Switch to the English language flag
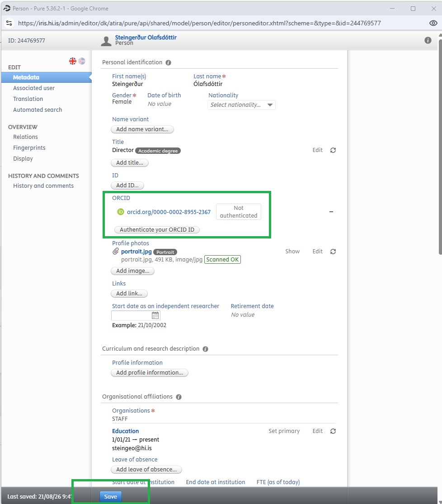Screen dimensions: 442x504 [x=73, y=61]
